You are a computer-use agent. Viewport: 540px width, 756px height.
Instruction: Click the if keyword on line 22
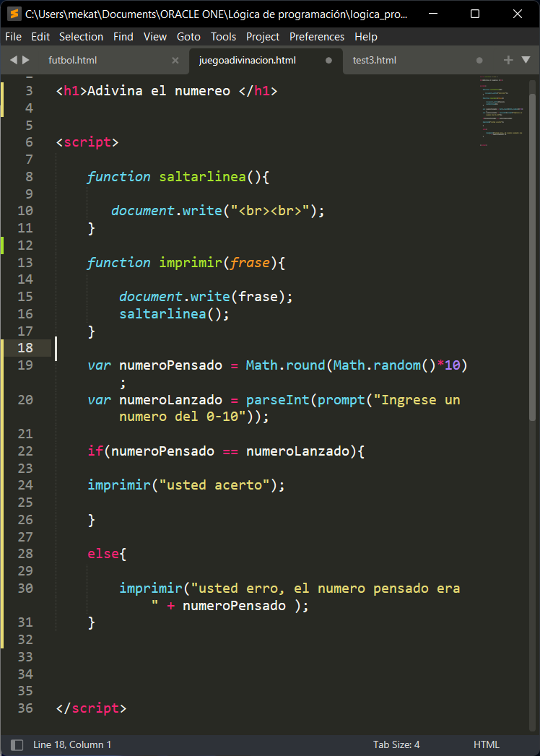click(95, 451)
